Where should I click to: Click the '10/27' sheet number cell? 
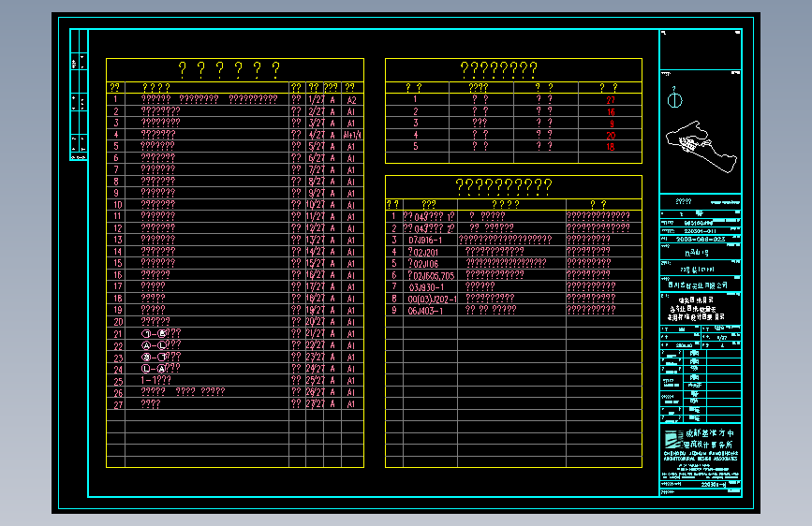click(x=315, y=205)
